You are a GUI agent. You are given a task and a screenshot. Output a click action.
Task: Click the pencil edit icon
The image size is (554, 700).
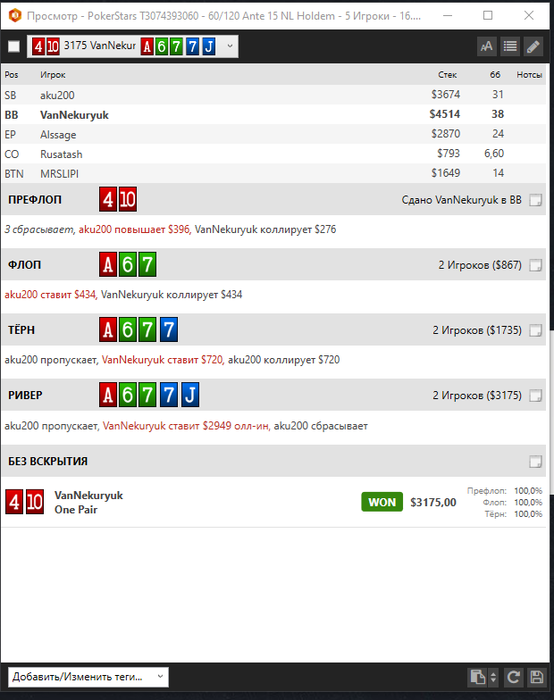pos(533,46)
